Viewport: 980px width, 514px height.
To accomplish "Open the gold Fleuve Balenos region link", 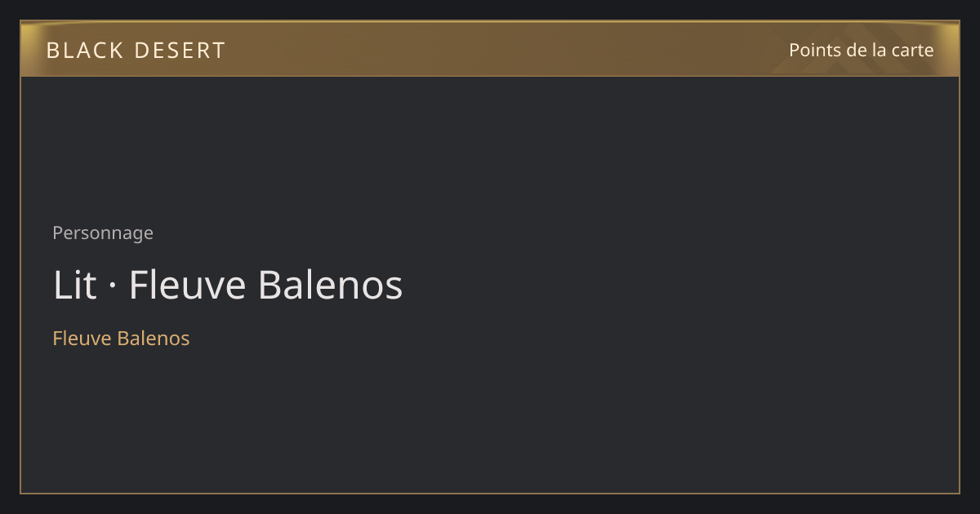I will (x=121, y=338).
